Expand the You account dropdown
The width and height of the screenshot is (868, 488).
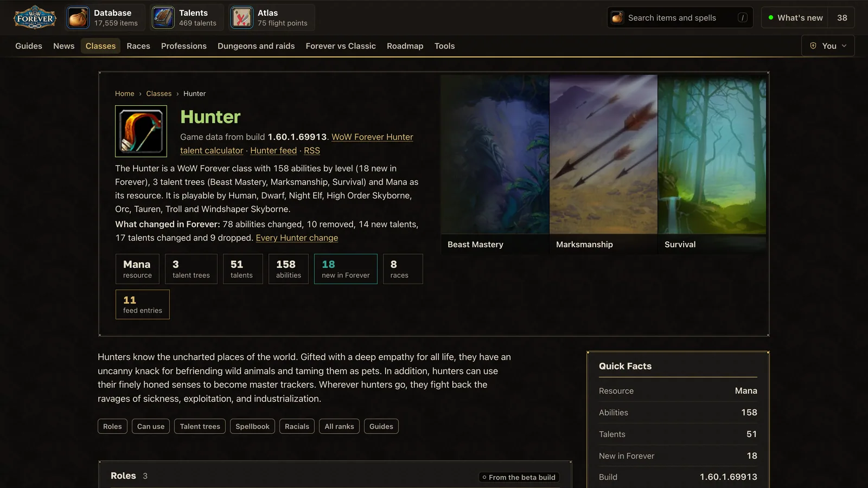pos(828,46)
